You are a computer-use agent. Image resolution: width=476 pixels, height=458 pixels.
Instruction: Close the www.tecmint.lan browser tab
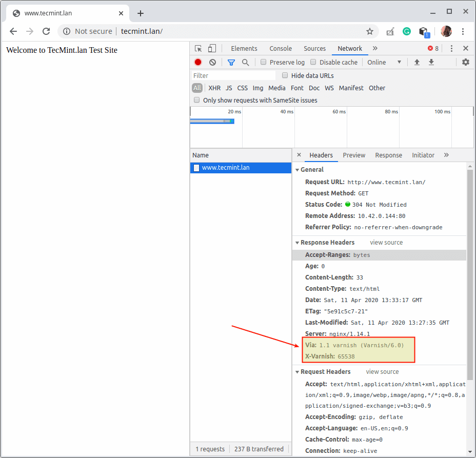(x=121, y=13)
